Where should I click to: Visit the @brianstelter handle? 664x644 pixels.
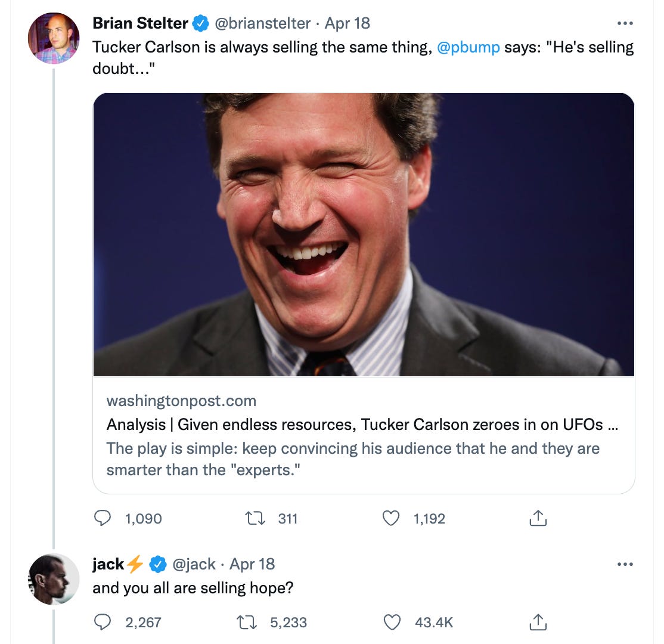(x=262, y=23)
